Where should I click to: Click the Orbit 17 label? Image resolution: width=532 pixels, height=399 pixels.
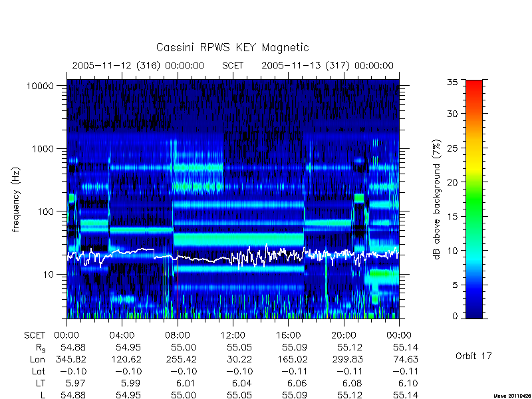tap(473, 356)
